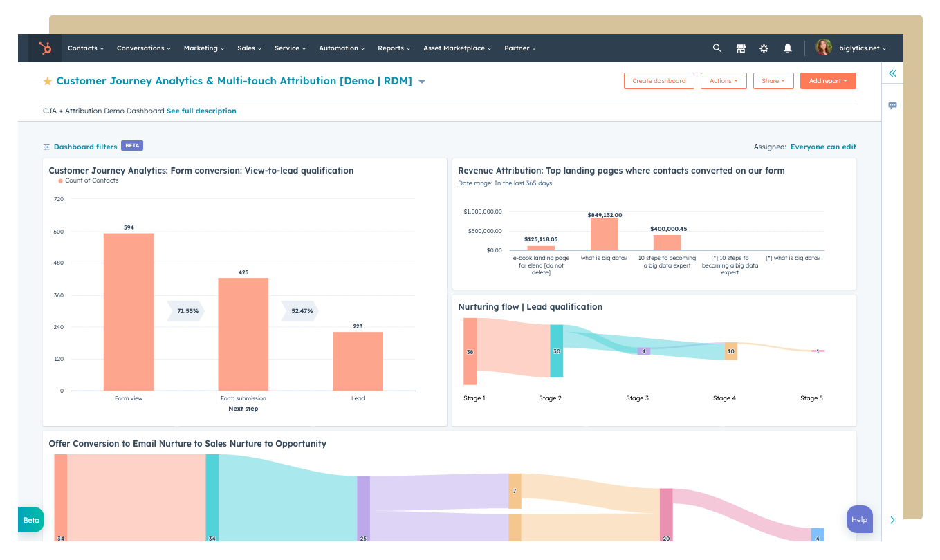Open the Actions dropdown button
Image resolution: width=940 pixels, height=560 pixels.
click(x=724, y=81)
